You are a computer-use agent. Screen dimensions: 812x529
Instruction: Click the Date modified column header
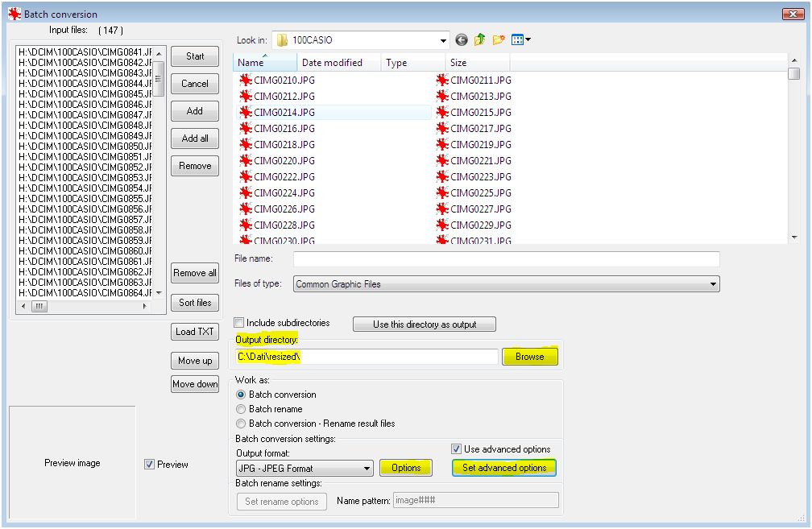tap(332, 63)
